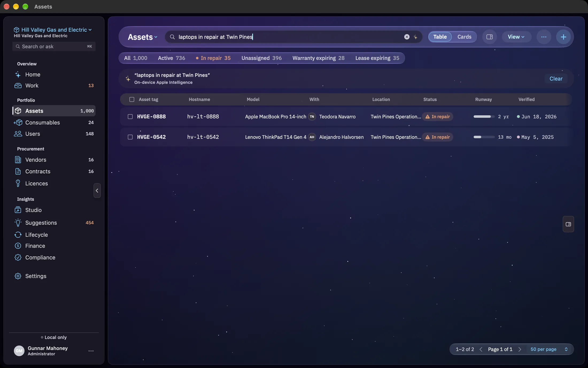Collapse the sidebar with chevron handle
Image resolution: width=588 pixels, height=368 pixels.
pos(97,190)
